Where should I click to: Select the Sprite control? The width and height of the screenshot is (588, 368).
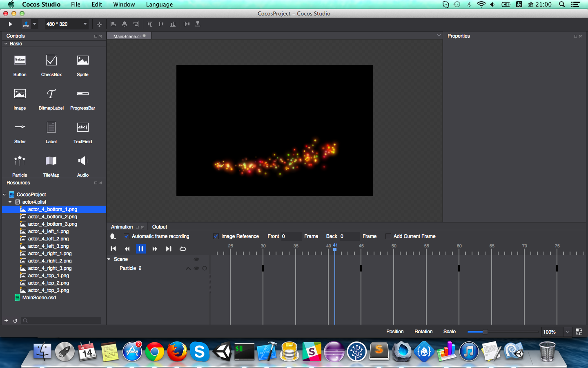click(82, 65)
